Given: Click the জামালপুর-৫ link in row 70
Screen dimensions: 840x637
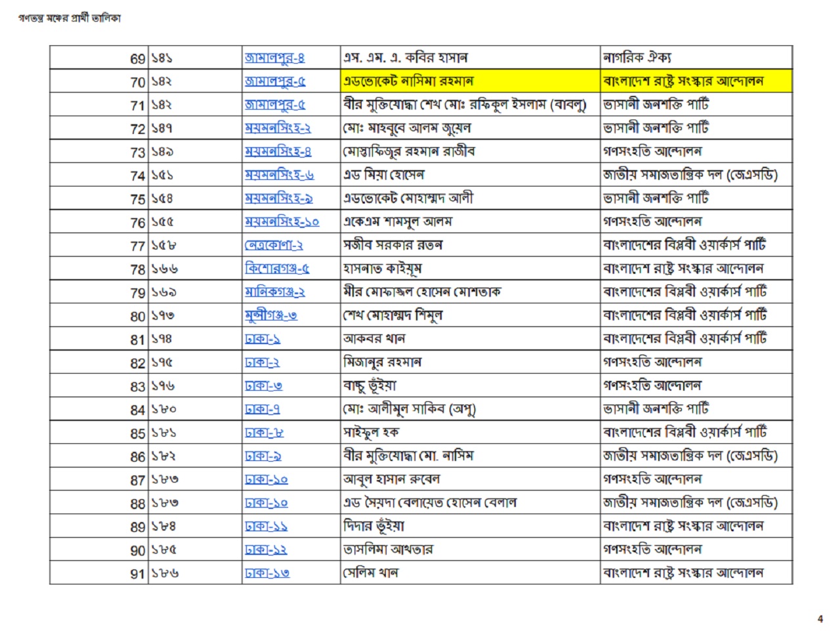Looking at the screenshot, I should pyautogui.click(x=274, y=81).
